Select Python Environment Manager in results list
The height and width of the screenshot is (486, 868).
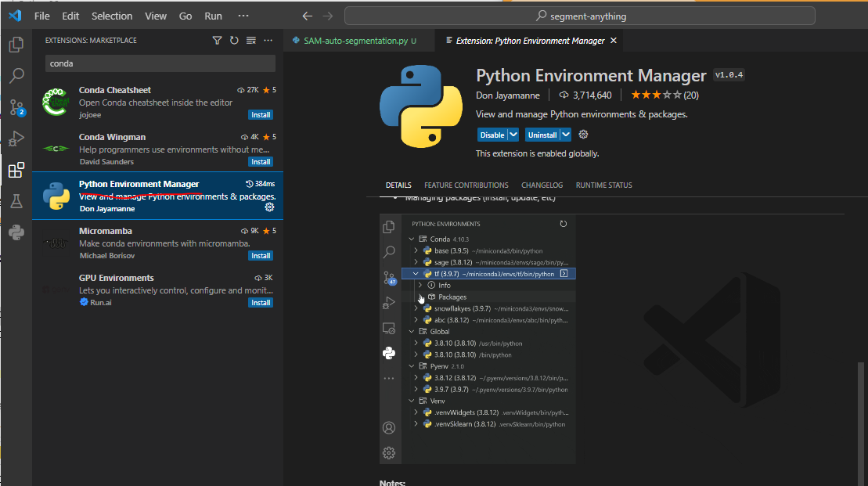158,196
